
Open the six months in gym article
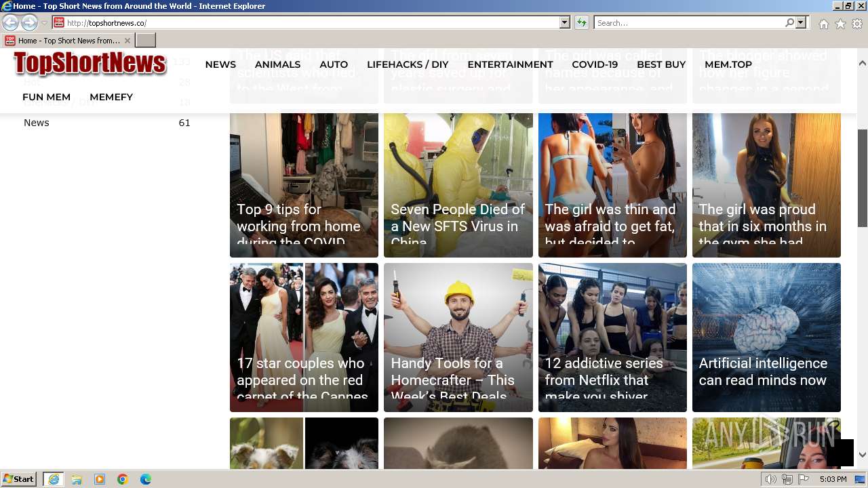tap(766, 185)
